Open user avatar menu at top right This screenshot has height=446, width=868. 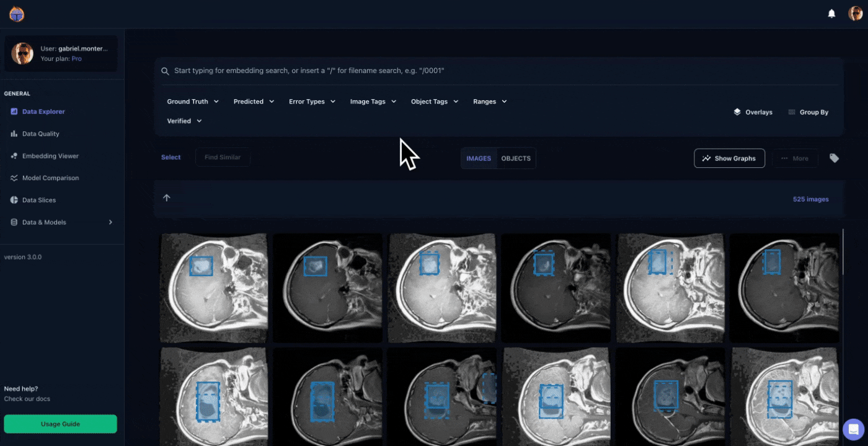856,14
